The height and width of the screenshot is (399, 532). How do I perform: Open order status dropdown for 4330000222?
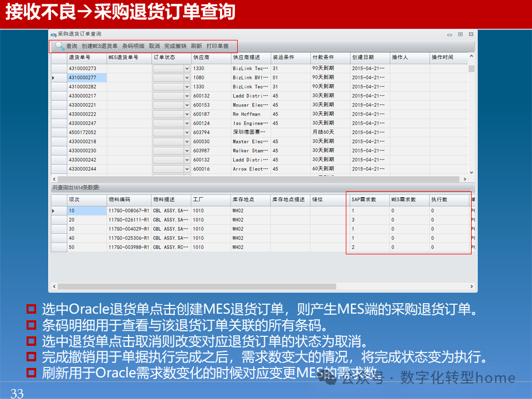[x=187, y=114]
